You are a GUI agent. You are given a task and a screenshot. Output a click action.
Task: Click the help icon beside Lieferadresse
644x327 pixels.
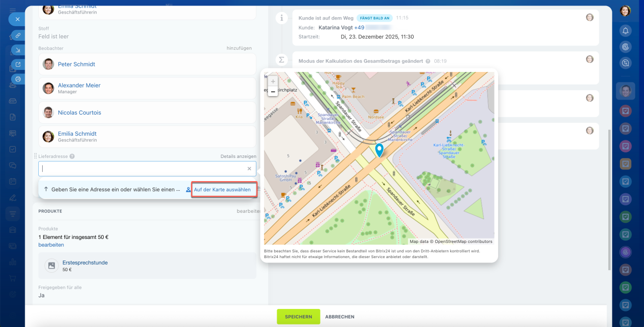click(72, 156)
